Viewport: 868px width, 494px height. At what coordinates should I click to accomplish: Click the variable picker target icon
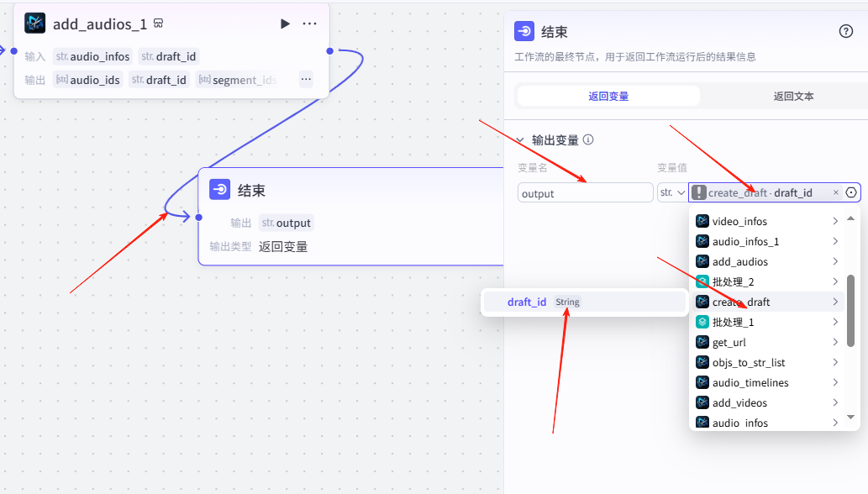851,193
